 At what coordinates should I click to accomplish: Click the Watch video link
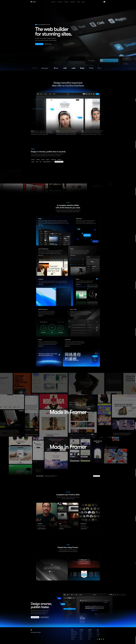[x=48, y=44]
